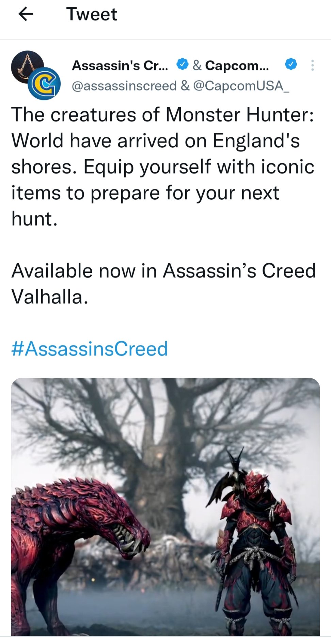Image resolution: width=331 pixels, height=644 pixels.
Task: Click the ampersand between the account names
Action: click(197, 65)
